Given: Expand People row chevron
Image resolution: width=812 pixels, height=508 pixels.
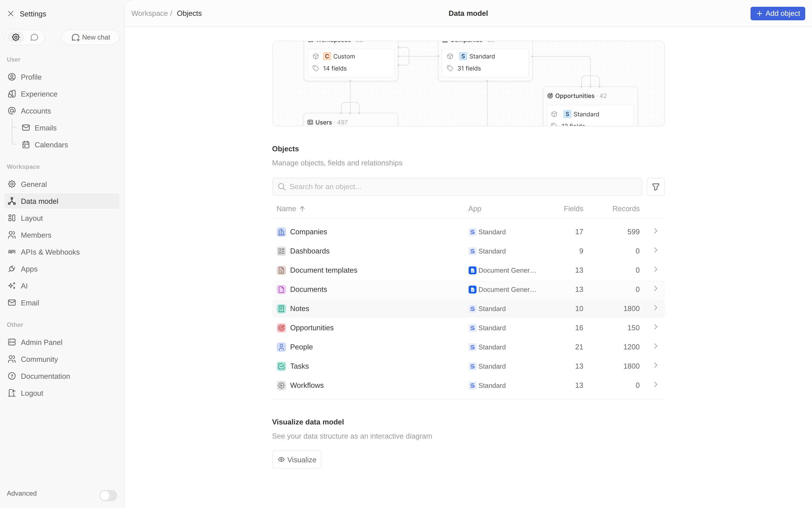Looking at the screenshot, I should tap(655, 346).
